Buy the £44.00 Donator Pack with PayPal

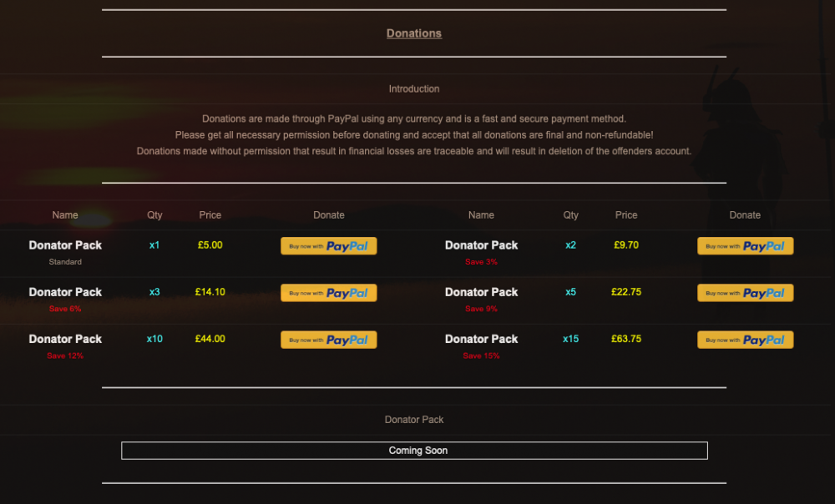(x=329, y=340)
